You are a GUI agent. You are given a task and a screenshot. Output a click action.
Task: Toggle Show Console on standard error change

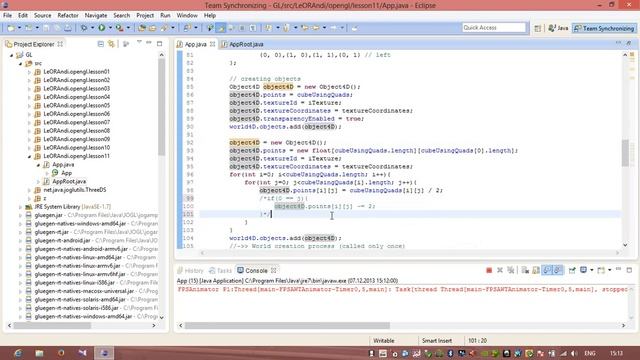(558, 270)
